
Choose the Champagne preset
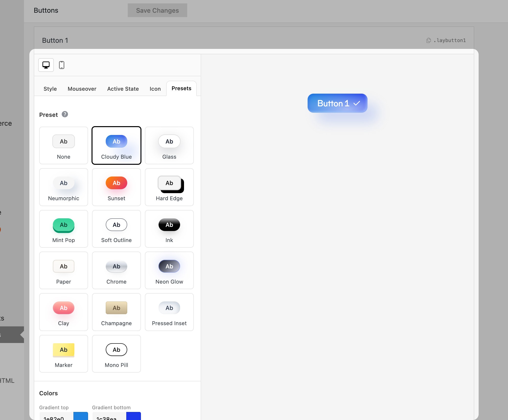[x=116, y=312]
